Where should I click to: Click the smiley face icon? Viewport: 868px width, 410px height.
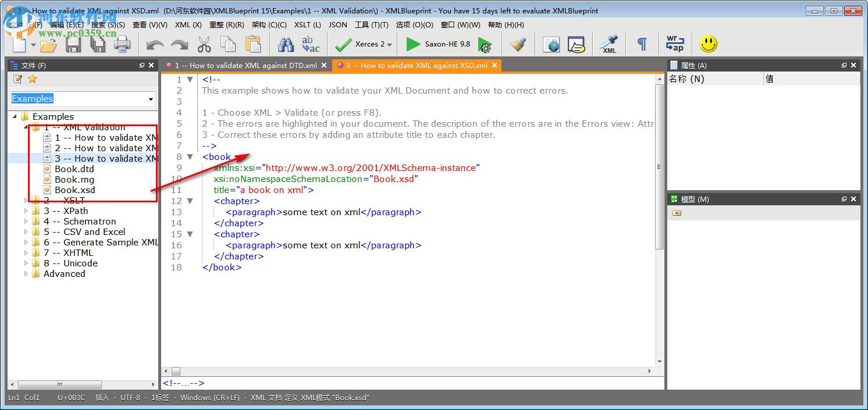tap(708, 44)
